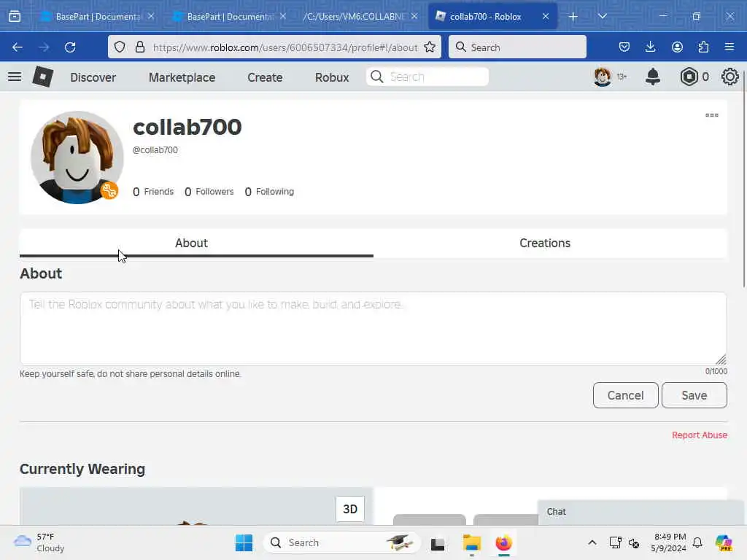Go back with the browser back arrow

tap(18, 47)
